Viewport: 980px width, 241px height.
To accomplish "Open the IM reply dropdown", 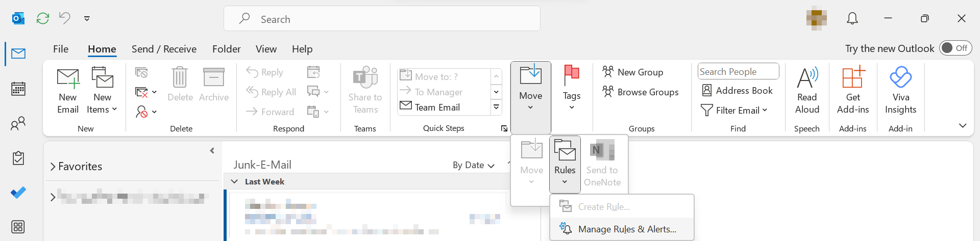I will tap(317, 92).
